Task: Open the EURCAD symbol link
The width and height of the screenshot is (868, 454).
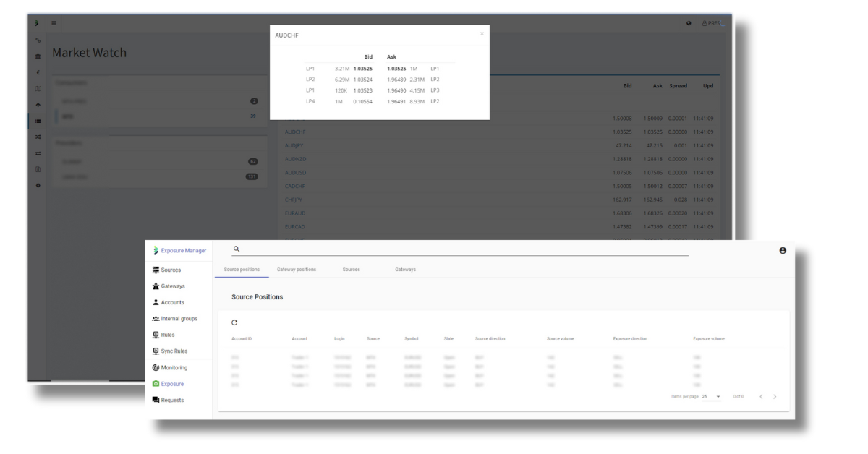Action: point(296,226)
